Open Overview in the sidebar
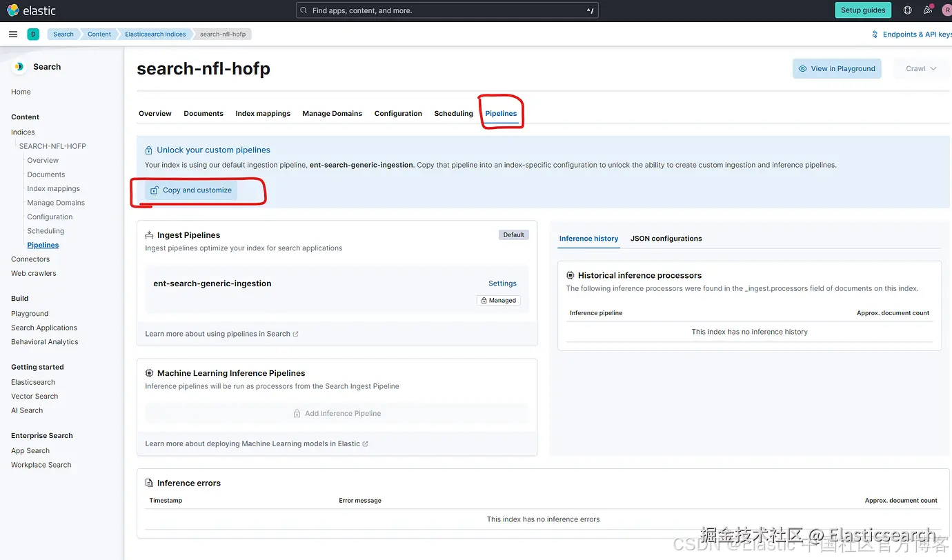The height and width of the screenshot is (560, 952). pyautogui.click(x=43, y=161)
